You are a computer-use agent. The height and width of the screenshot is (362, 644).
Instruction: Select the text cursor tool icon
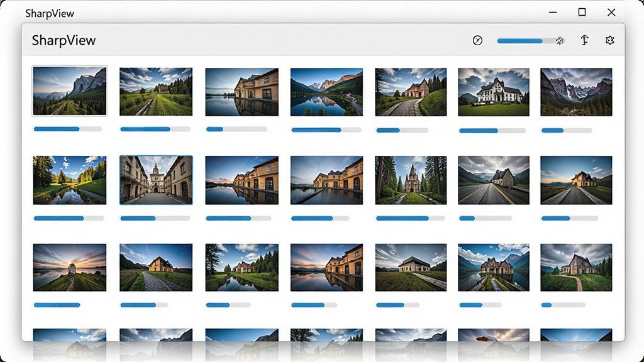click(x=584, y=40)
